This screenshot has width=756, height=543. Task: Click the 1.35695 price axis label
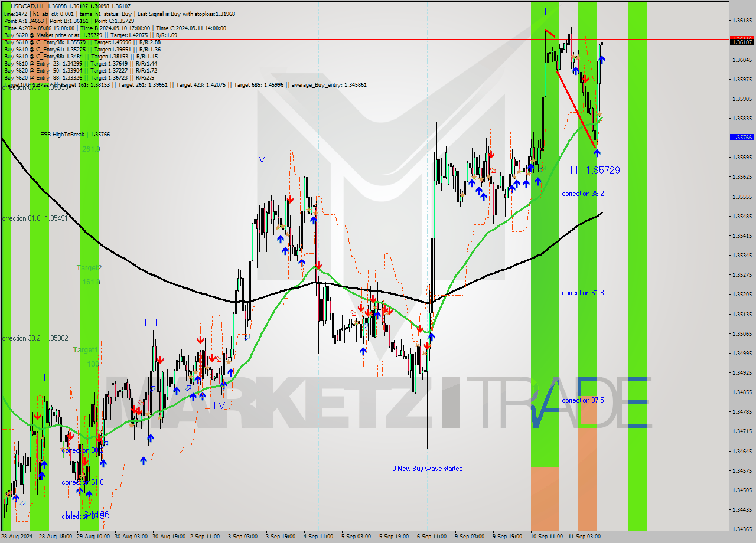point(741,158)
